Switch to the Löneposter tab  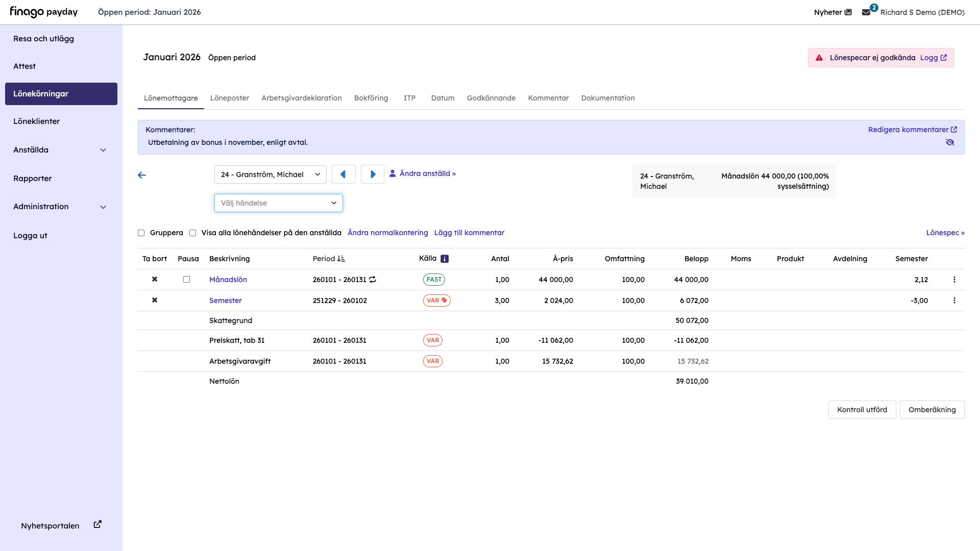click(230, 98)
